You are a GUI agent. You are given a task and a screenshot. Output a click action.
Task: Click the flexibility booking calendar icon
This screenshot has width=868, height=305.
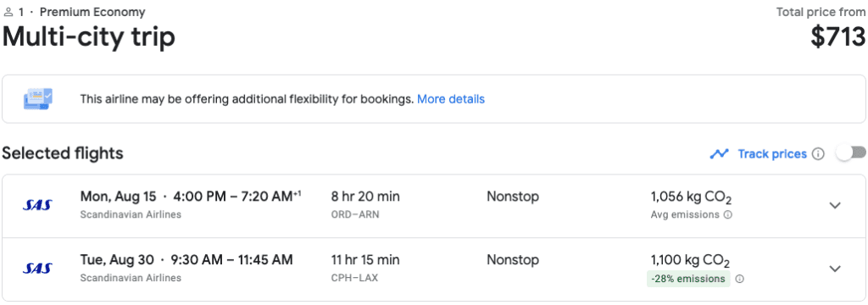pyautogui.click(x=37, y=99)
